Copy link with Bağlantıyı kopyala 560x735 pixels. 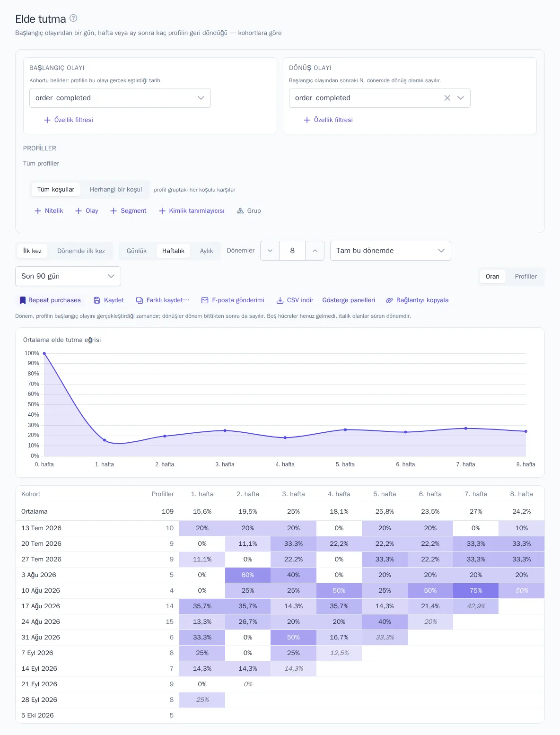pyautogui.click(x=417, y=300)
